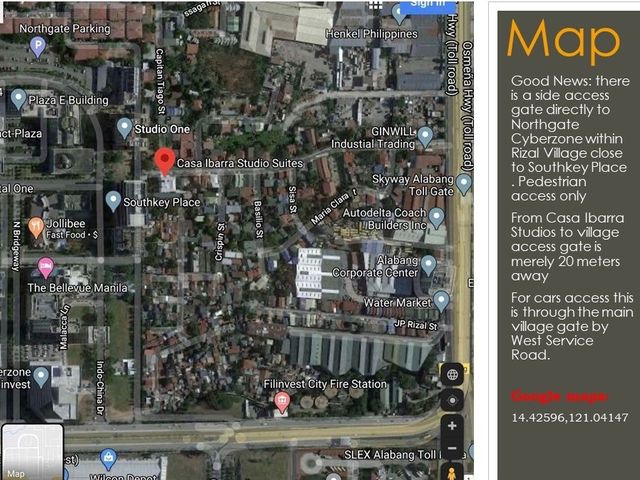
Task: Select the GINWILL Industrial Trading pin
Action: coord(425,137)
